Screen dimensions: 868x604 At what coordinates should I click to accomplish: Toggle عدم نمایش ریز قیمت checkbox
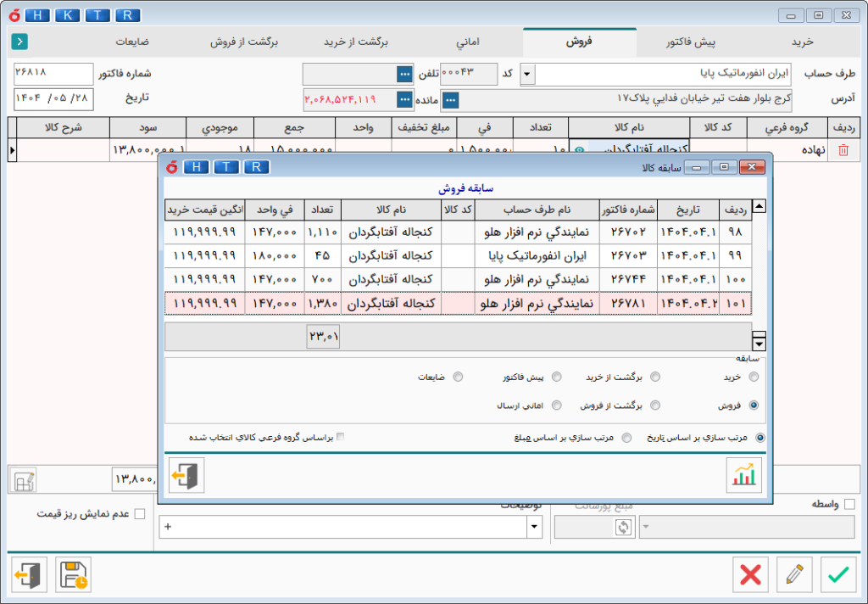[x=140, y=514]
